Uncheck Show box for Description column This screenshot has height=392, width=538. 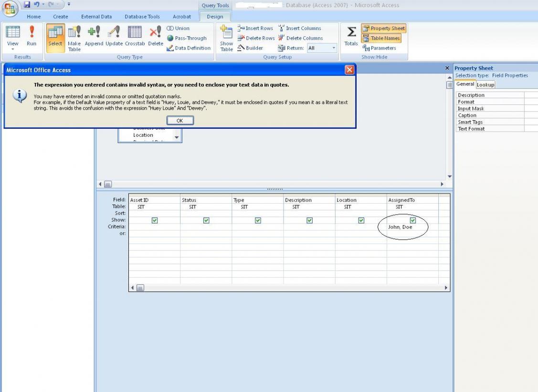coord(309,220)
